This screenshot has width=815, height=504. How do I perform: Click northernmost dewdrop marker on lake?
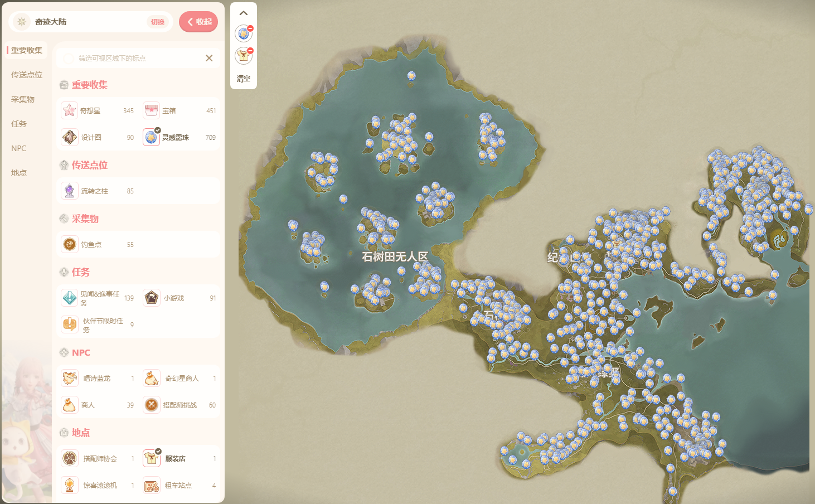[x=411, y=76]
